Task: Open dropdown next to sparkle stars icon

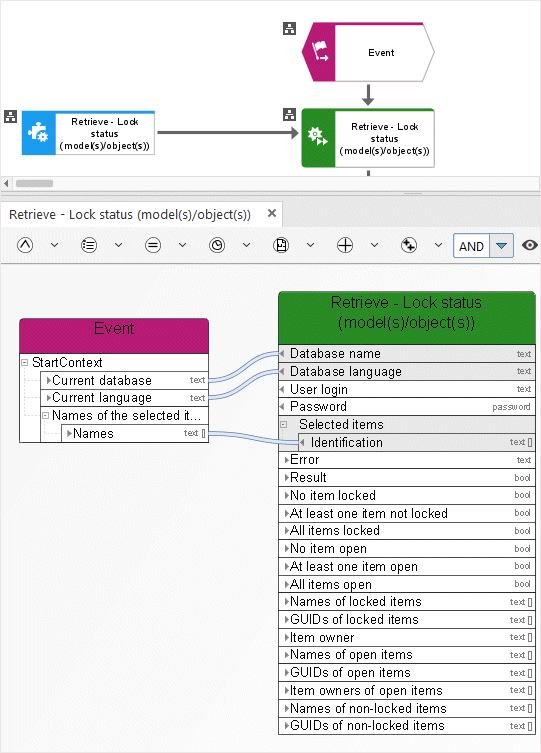Action: (x=438, y=245)
